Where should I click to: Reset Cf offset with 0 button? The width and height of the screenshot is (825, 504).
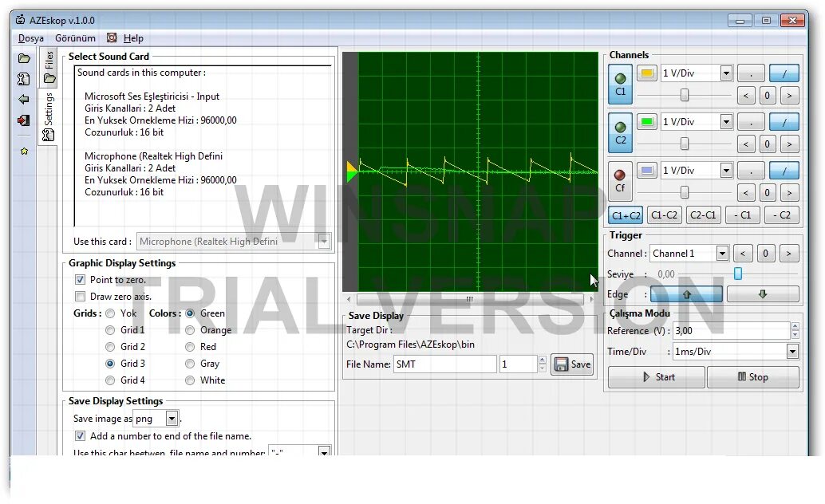pos(767,192)
